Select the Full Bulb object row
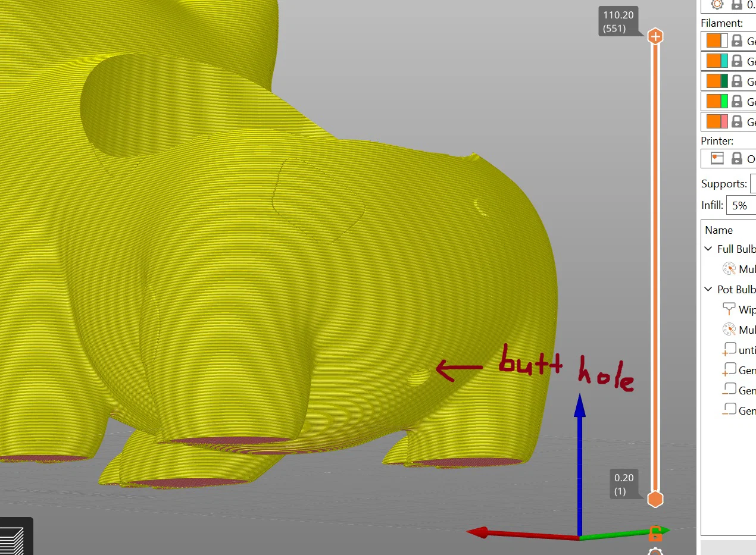The image size is (756, 555). click(x=729, y=249)
